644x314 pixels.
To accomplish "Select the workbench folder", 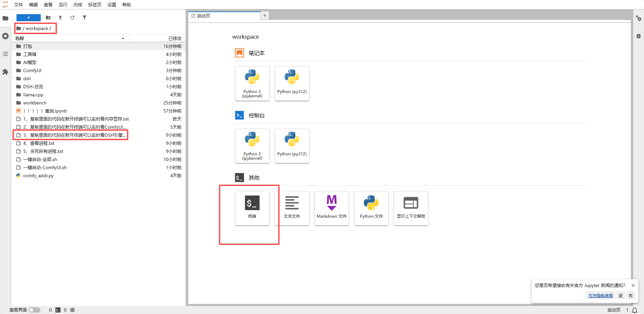I will pos(99,103).
